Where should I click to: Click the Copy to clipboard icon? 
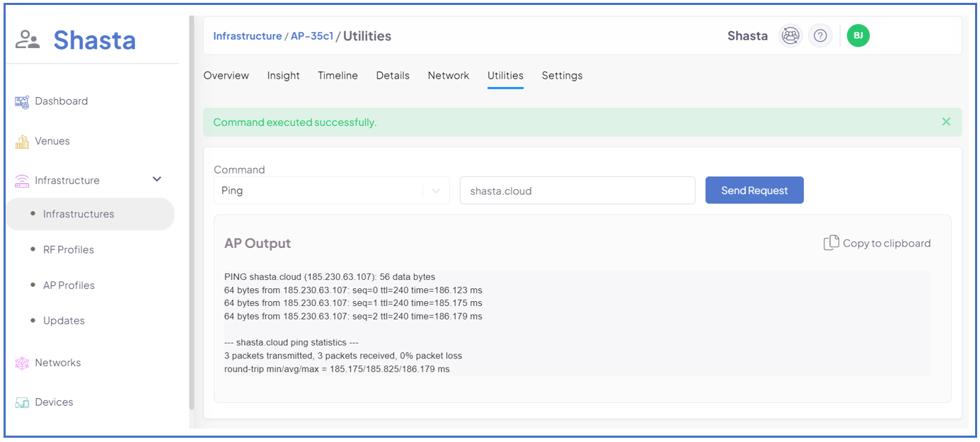click(831, 243)
